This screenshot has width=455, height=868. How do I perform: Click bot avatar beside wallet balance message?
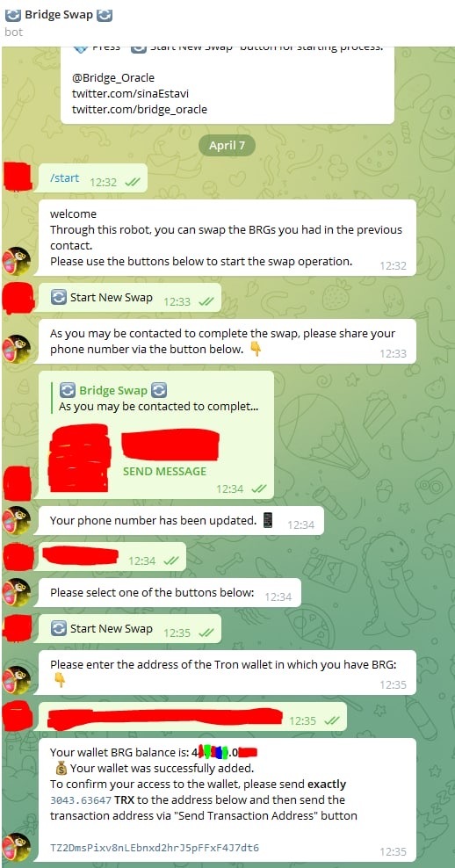[x=16, y=847]
